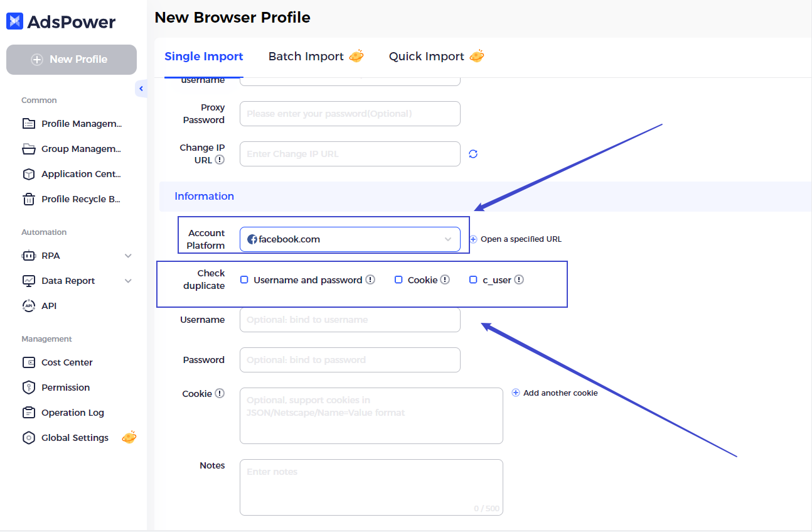The width and height of the screenshot is (812, 532).
Task: Expand the RPA menu chevron
Action: [128, 256]
